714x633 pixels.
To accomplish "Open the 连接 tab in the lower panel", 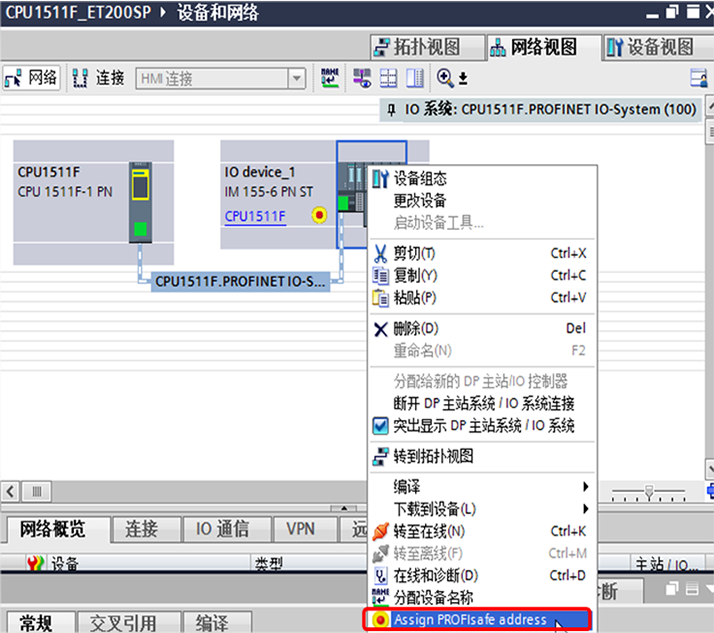I will click(x=146, y=529).
